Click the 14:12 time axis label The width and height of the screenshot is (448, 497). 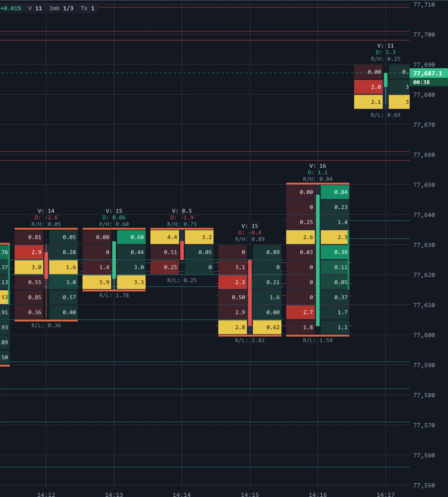(46, 494)
